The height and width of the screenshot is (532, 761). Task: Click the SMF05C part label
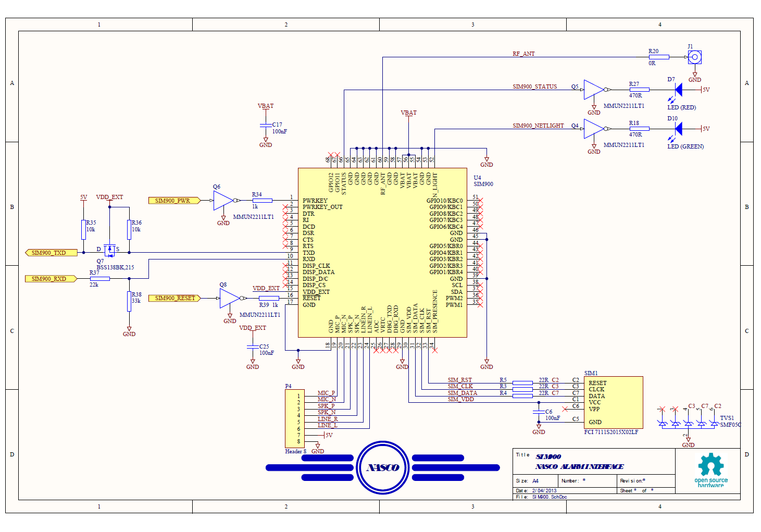coord(730,425)
